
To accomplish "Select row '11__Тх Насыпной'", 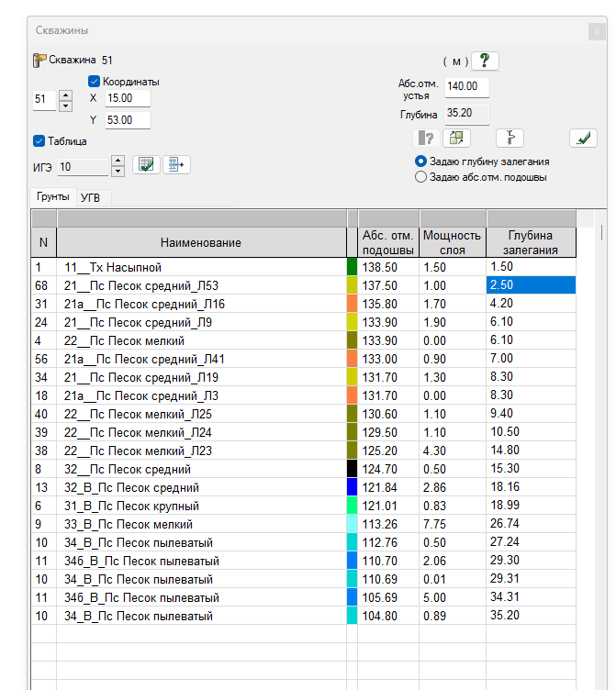I will [303, 267].
